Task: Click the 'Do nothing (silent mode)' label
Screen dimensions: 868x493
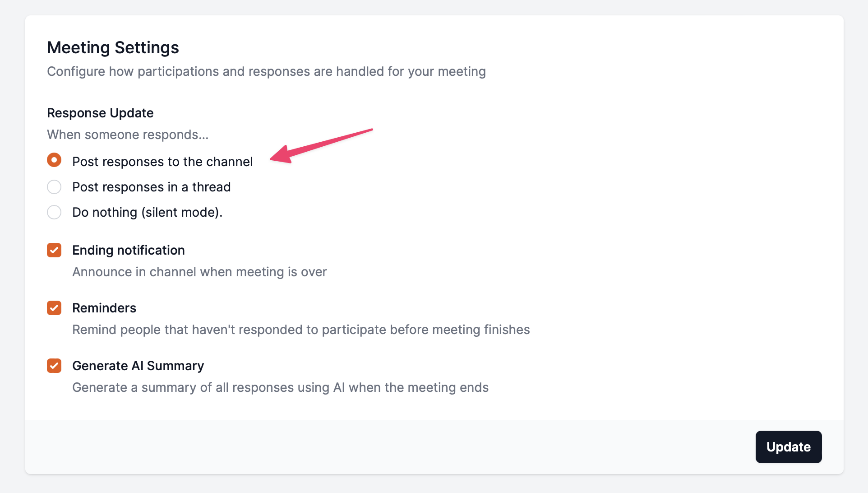Action: [148, 212]
